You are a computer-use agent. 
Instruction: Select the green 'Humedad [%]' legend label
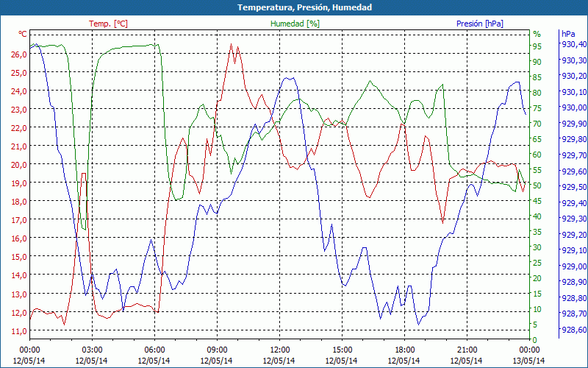click(x=295, y=24)
